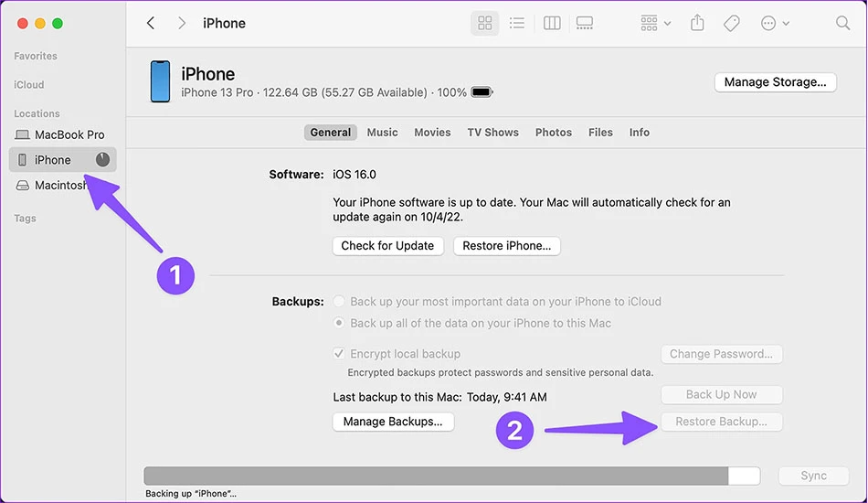Click Change Password button
The height and width of the screenshot is (503, 868).
click(721, 354)
